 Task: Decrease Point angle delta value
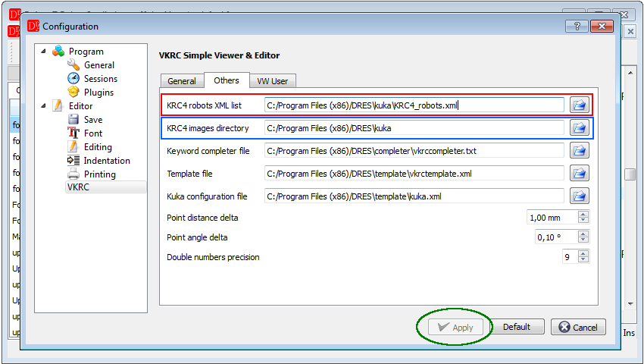click(583, 240)
